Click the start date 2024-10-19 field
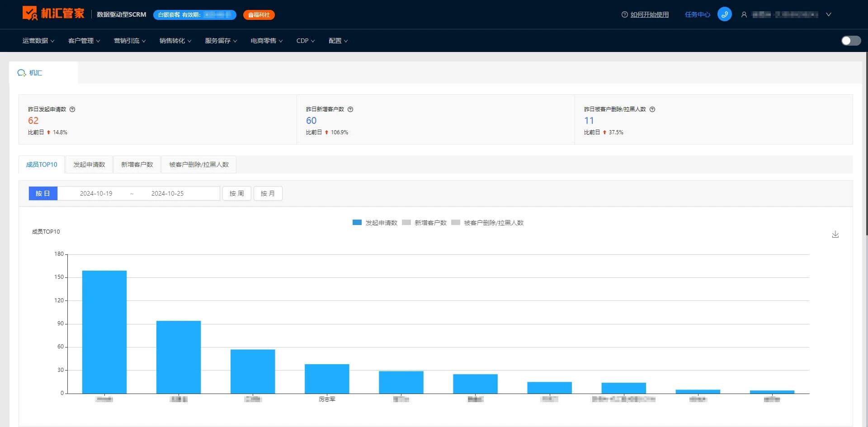868x427 pixels. [96, 193]
